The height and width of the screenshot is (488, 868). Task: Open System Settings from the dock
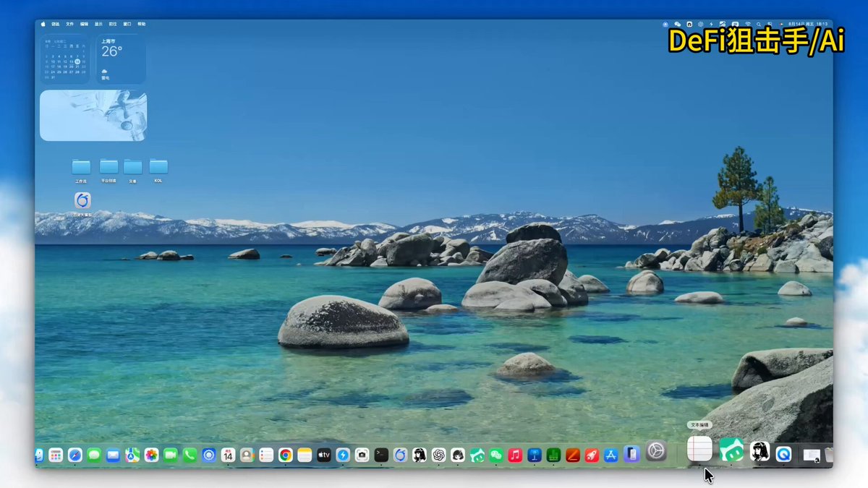(656, 451)
